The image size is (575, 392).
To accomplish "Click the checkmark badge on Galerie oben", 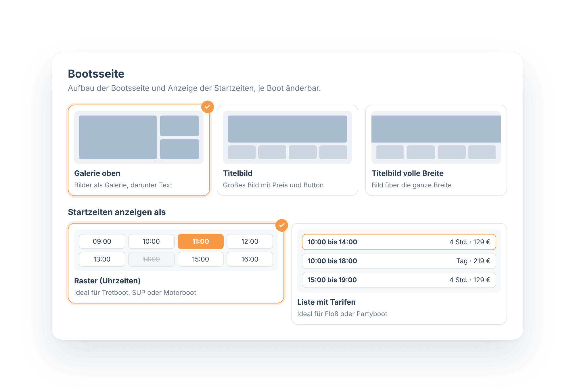I will tap(207, 107).
